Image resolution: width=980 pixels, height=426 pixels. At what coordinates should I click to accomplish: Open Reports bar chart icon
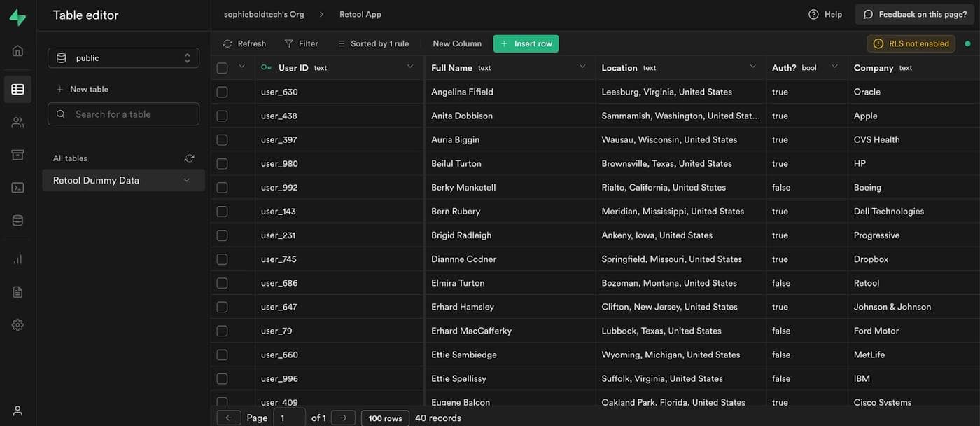[x=17, y=259]
